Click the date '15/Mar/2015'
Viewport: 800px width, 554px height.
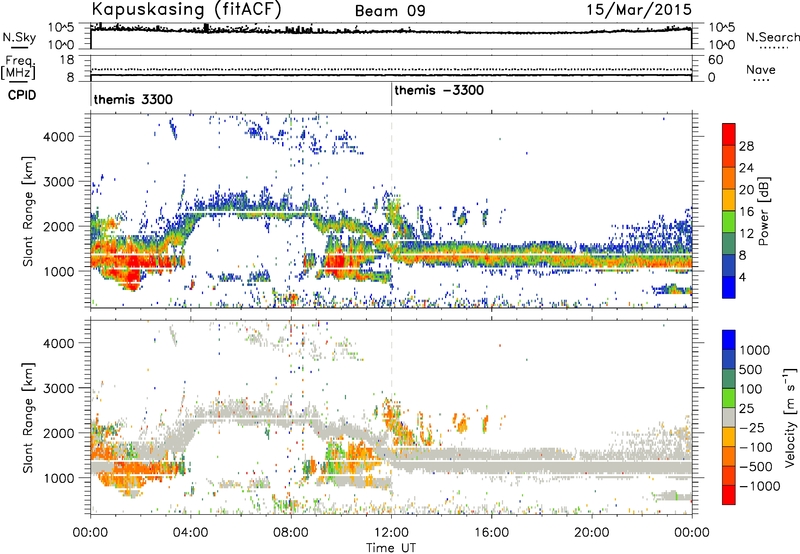[639, 9]
